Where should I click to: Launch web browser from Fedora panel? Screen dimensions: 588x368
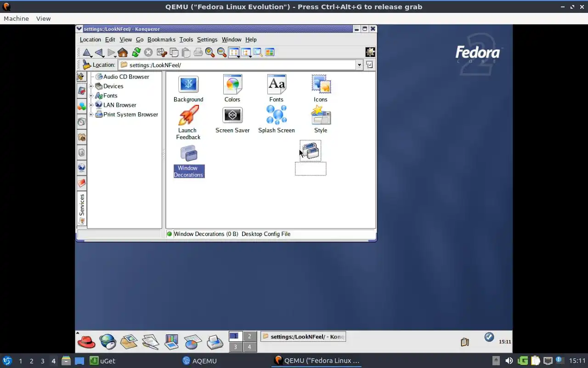pyautogui.click(x=108, y=341)
